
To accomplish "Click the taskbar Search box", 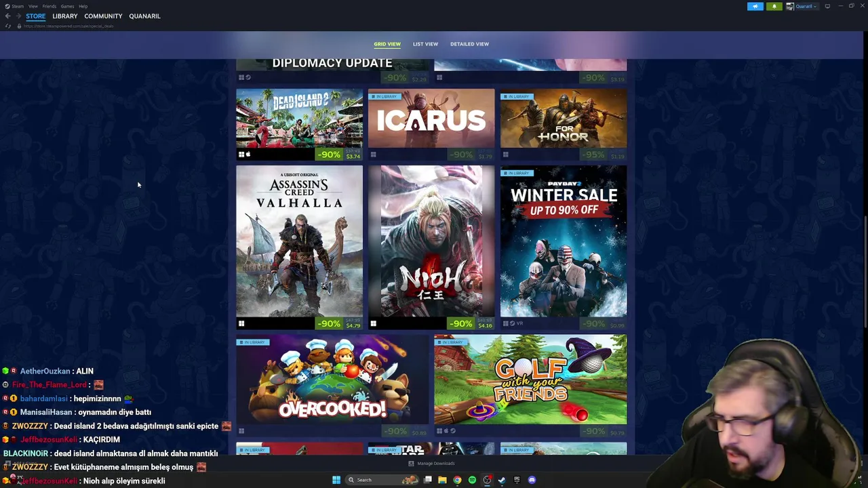I will click(x=383, y=480).
